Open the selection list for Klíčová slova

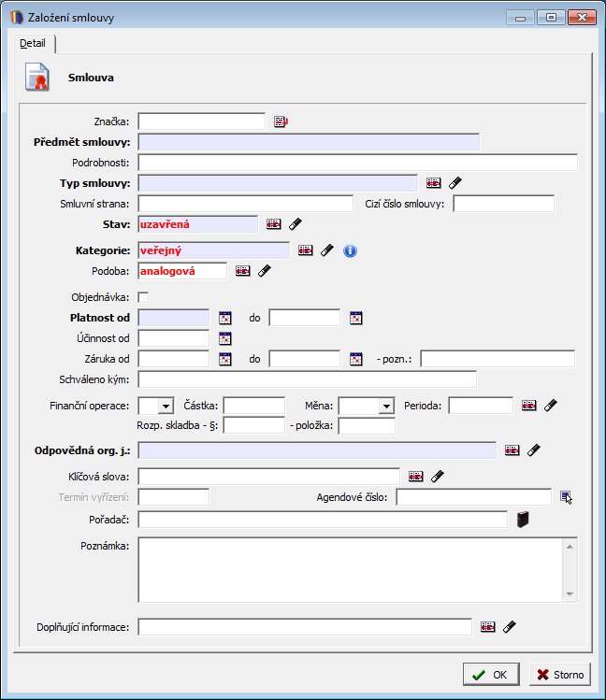pyautogui.click(x=416, y=477)
